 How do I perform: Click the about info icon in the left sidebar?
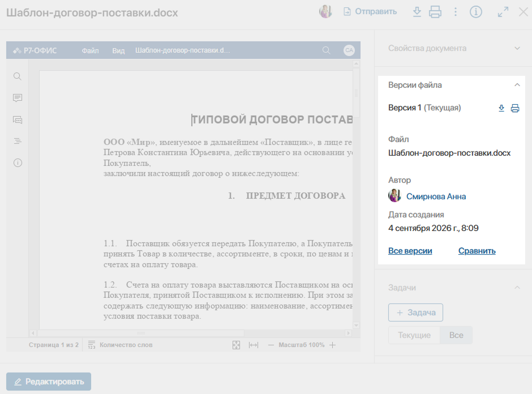coord(18,163)
